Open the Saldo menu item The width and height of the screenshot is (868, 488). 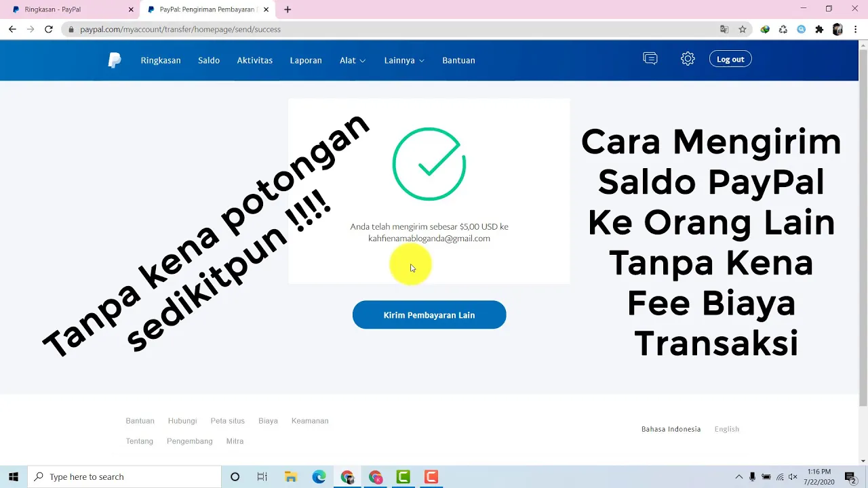coord(209,60)
